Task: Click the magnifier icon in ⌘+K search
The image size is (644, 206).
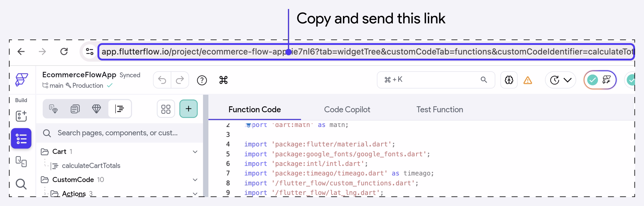Action: point(484,80)
